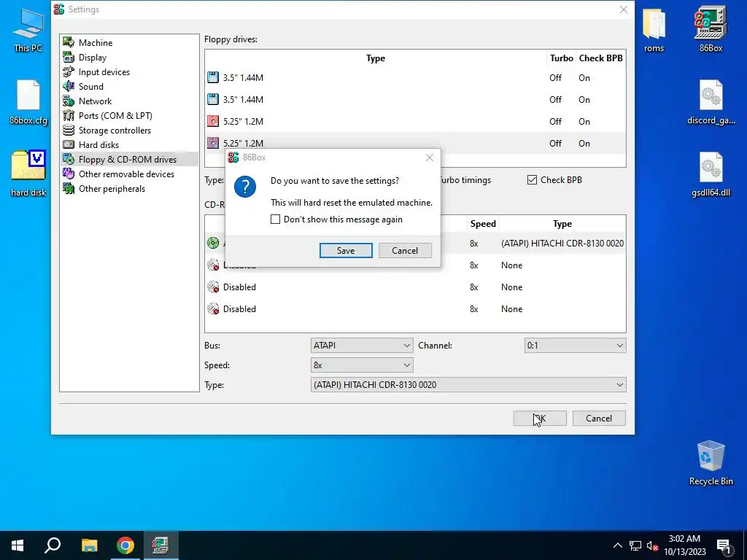Click the Turbo column header
Viewport: 747px width, 560px height.
561,58
